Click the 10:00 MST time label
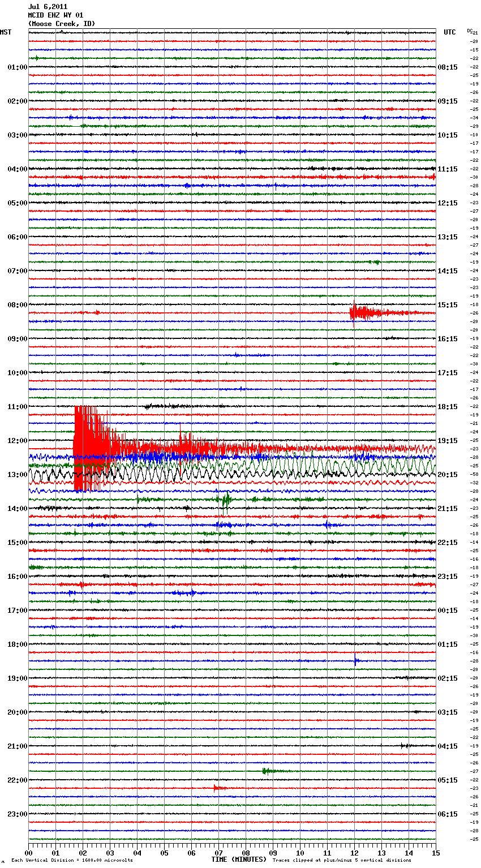Image resolution: width=481 pixels, height=868 pixels. click(18, 373)
